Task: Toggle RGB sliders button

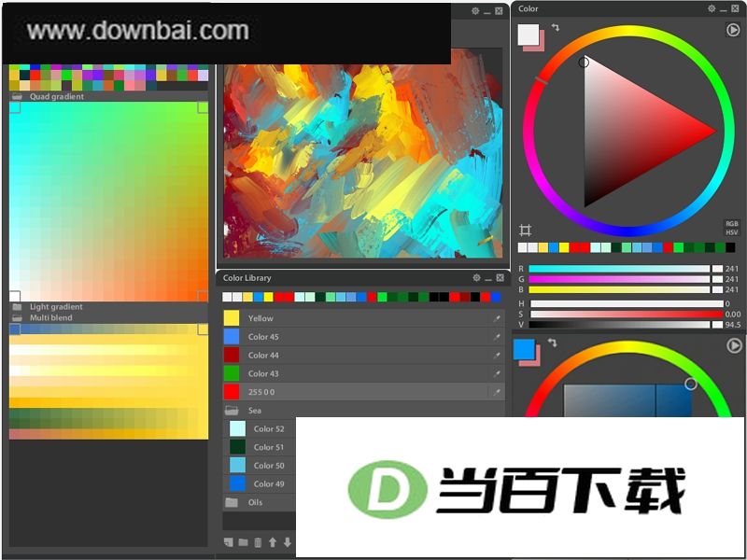Action: click(x=731, y=224)
